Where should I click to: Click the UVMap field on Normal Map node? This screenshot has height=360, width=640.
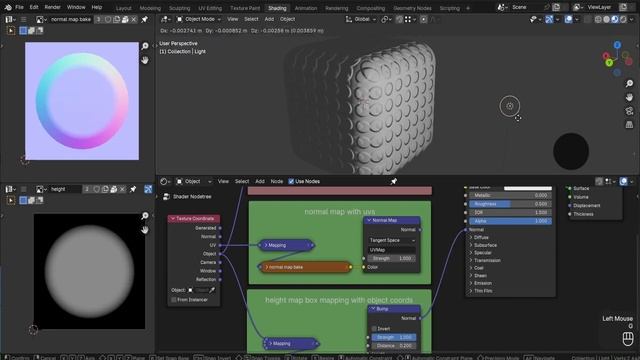pyautogui.click(x=392, y=250)
